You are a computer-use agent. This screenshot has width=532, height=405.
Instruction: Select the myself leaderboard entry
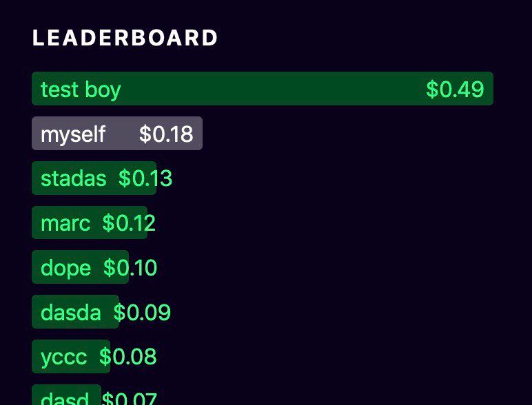(x=117, y=134)
